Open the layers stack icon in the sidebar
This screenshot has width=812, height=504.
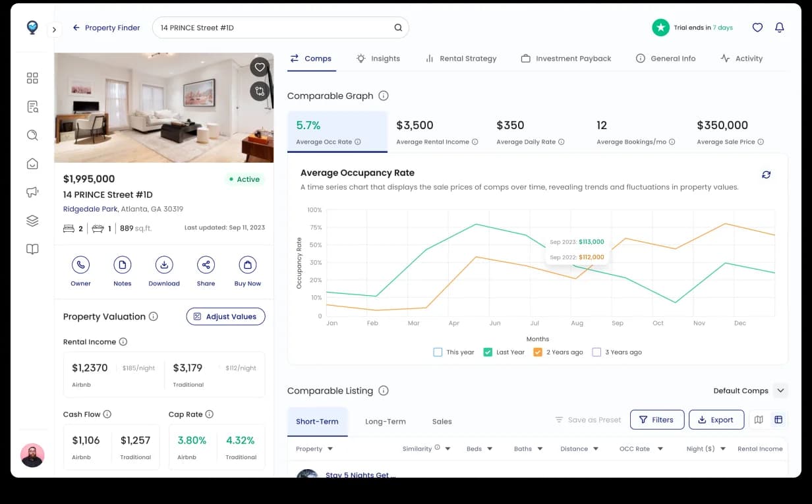(x=32, y=221)
